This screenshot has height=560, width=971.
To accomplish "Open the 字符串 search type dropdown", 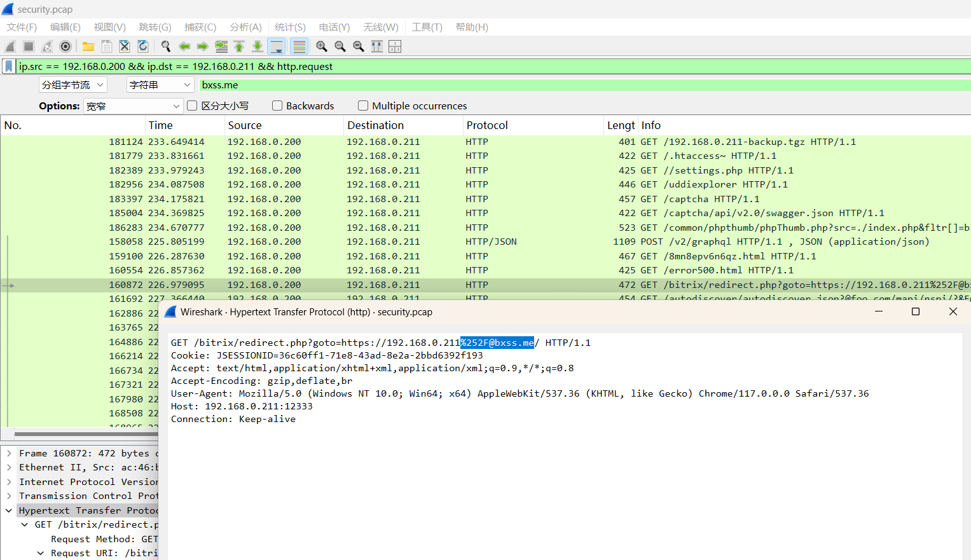I will click(160, 85).
